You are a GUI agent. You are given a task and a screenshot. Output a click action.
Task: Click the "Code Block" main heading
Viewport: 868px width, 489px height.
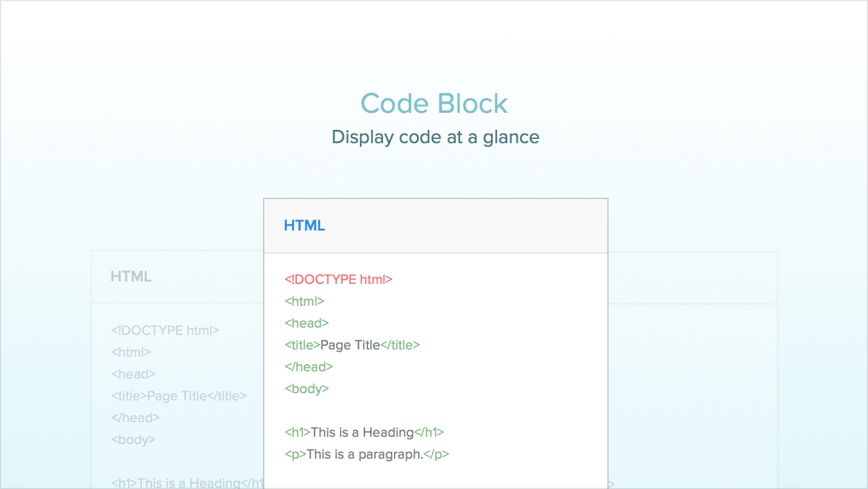(x=434, y=103)
